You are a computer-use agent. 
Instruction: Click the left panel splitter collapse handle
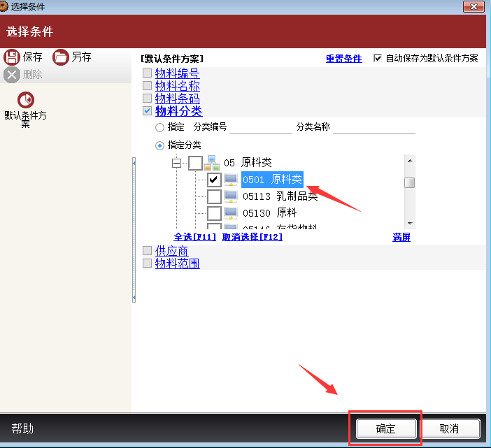[x=134, y=230]
